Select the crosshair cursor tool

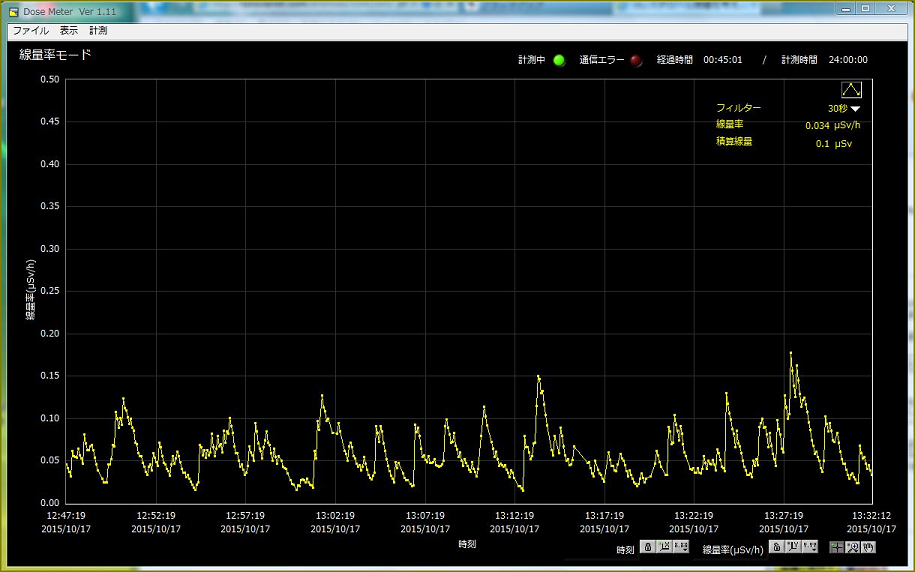click(836, 546)
